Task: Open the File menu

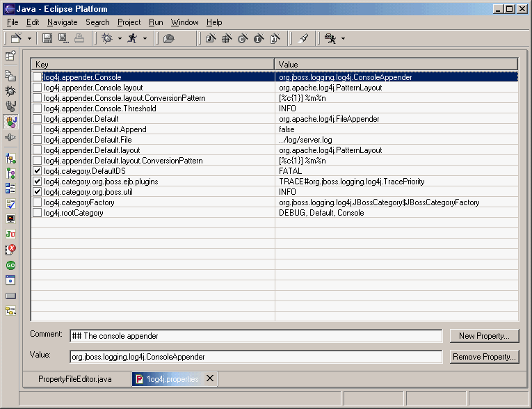Action: (x=13, y=22)
